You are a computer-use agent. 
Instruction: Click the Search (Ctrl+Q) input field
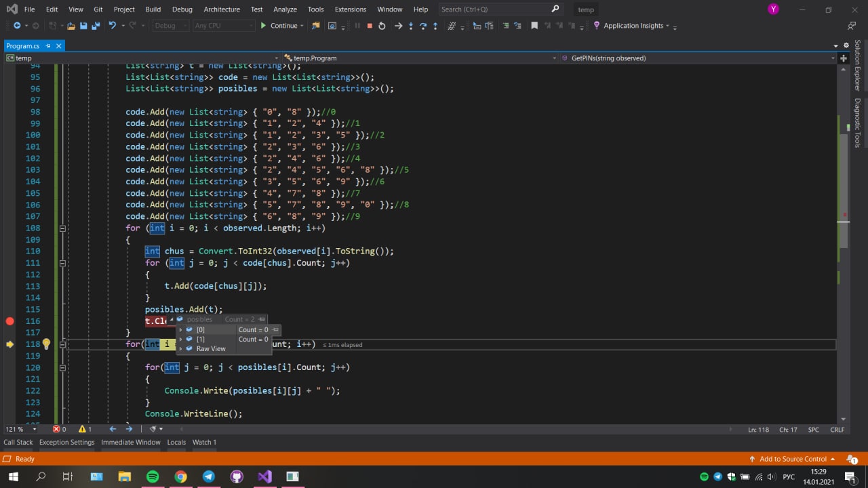click(500, 9)
